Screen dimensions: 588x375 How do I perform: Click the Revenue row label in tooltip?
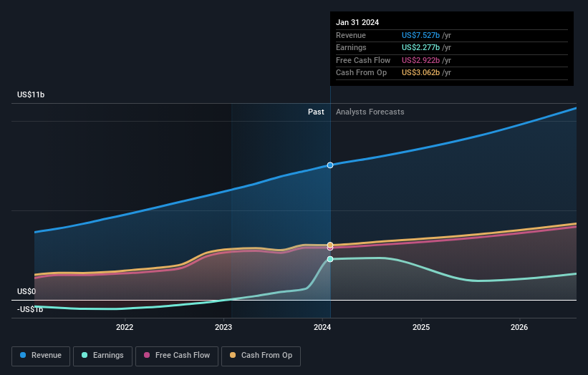(x=351, y=35)
